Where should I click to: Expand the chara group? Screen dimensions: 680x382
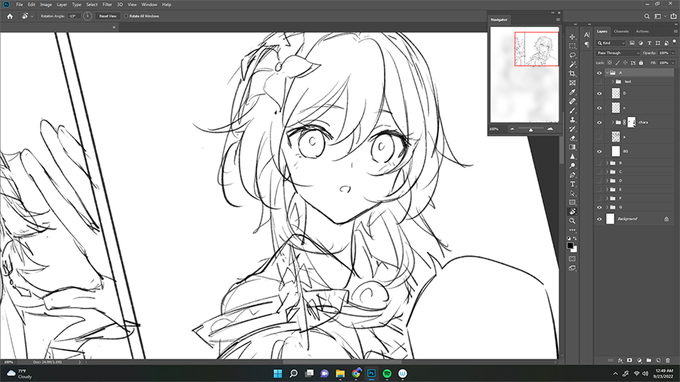pos(612,123)
